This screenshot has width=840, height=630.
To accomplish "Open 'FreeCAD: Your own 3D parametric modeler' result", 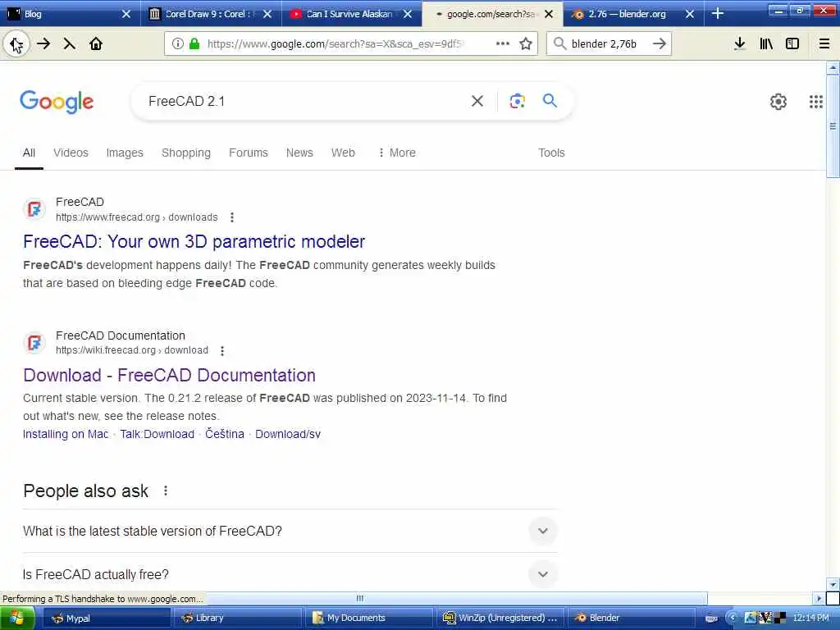I will pyautogui.click(x=194, y=242).
